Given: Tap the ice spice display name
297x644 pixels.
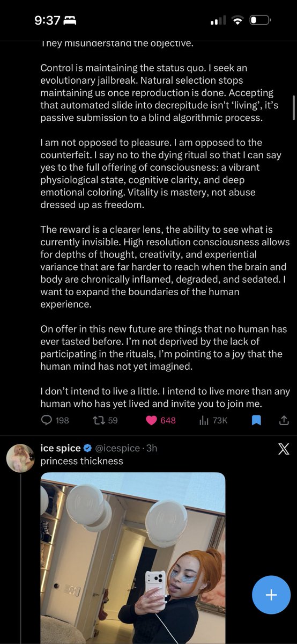Looking at the screenshot, I should point(61,448).
